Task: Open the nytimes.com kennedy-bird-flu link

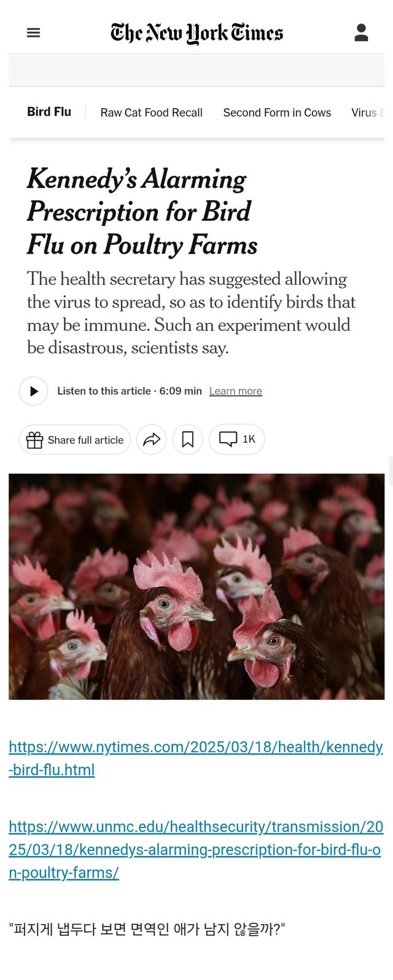Action: coord(196,758)
